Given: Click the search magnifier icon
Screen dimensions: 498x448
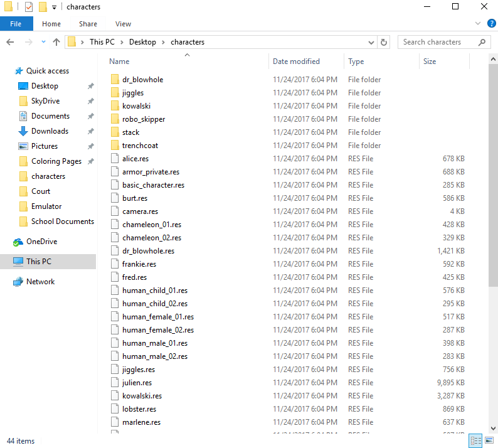Looking at the screenshot, I should pos(482,42).
